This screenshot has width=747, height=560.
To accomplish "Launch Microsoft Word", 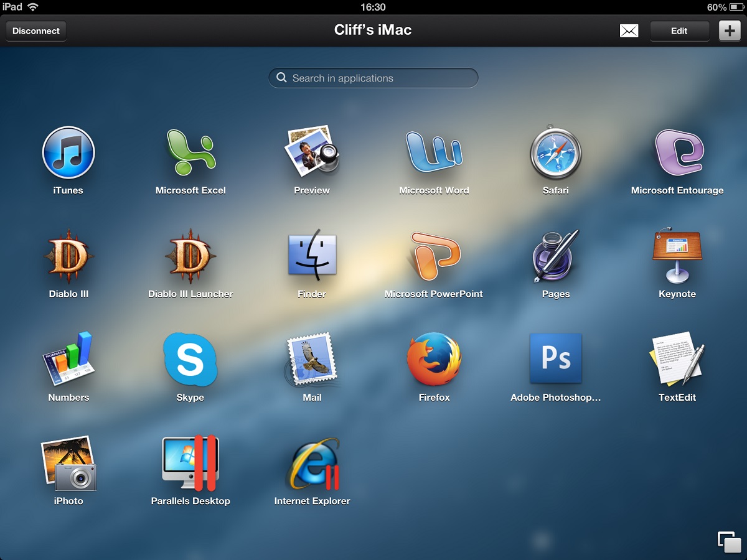I will (x=434, y=152).
